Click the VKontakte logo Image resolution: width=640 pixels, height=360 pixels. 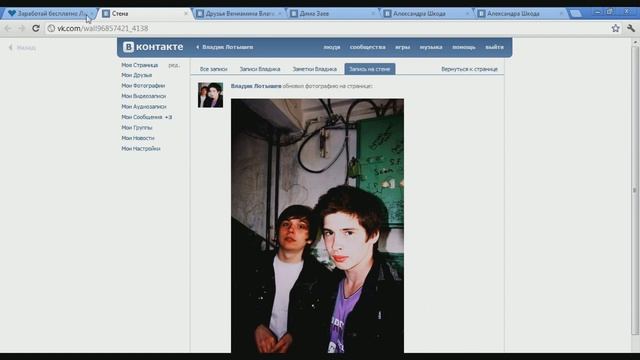(x=153, y=47)
